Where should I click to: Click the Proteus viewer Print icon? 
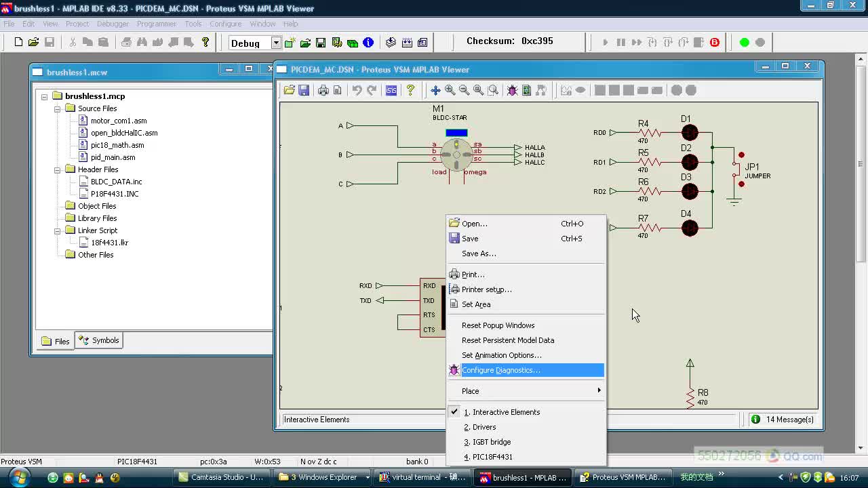pos(323,90)
